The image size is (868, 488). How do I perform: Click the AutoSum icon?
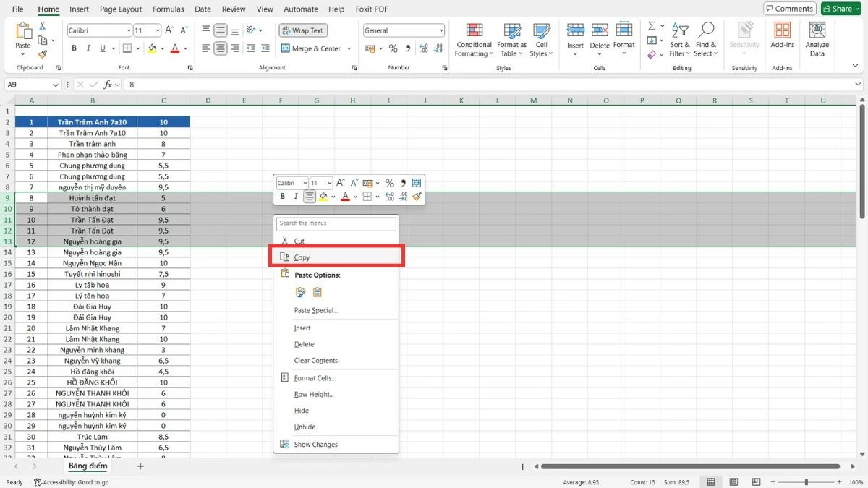point(652,25)
